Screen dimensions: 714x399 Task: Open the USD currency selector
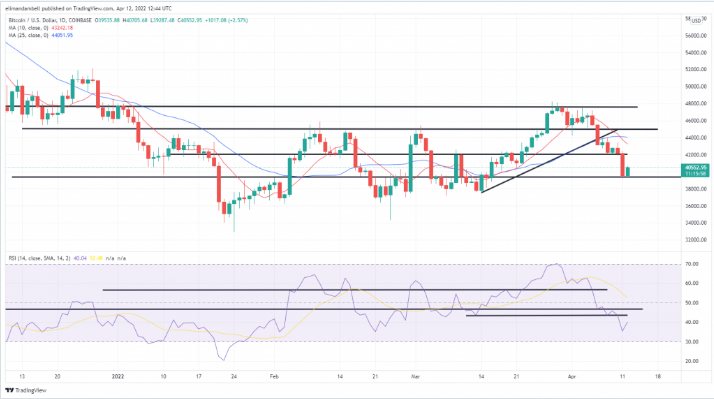pyautogui.click(x=696, y=21)
